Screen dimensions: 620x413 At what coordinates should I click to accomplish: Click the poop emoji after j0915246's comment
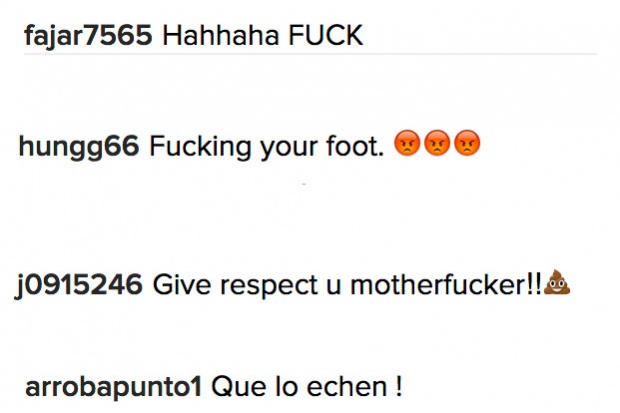pos(557,282)
